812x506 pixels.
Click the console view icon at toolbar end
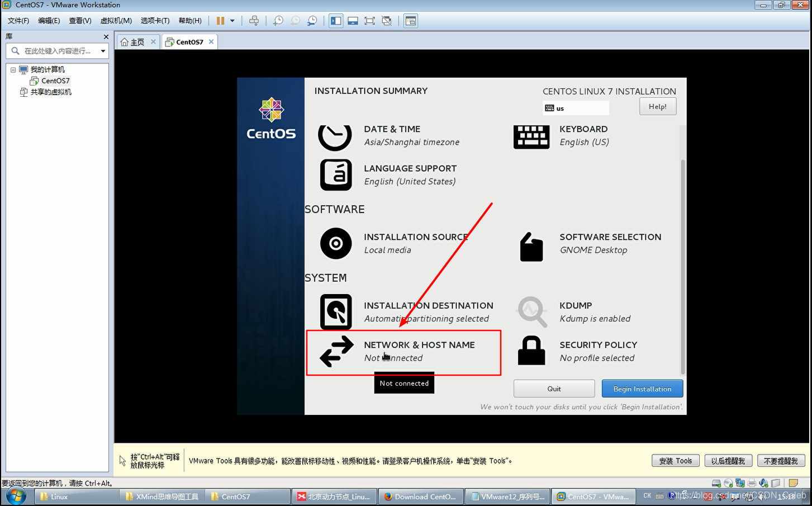pos(411,21)
